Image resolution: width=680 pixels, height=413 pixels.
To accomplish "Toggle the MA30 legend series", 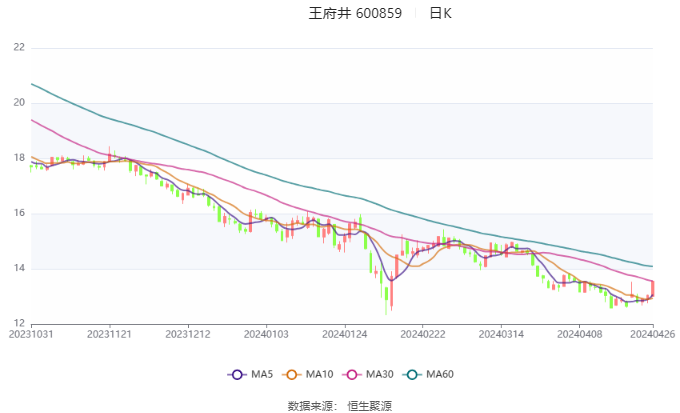I will point(368,374).
